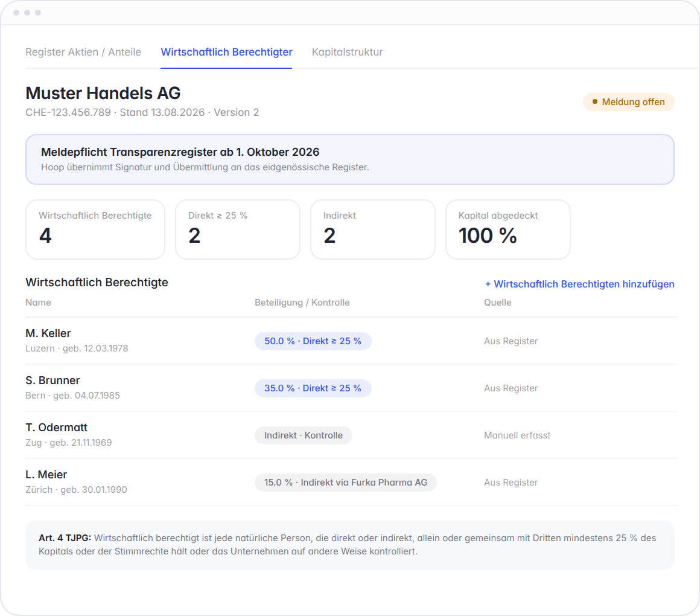Click the Manuell erfasst source text
This screenshot has width=700, height=616.
coord(517,435)
